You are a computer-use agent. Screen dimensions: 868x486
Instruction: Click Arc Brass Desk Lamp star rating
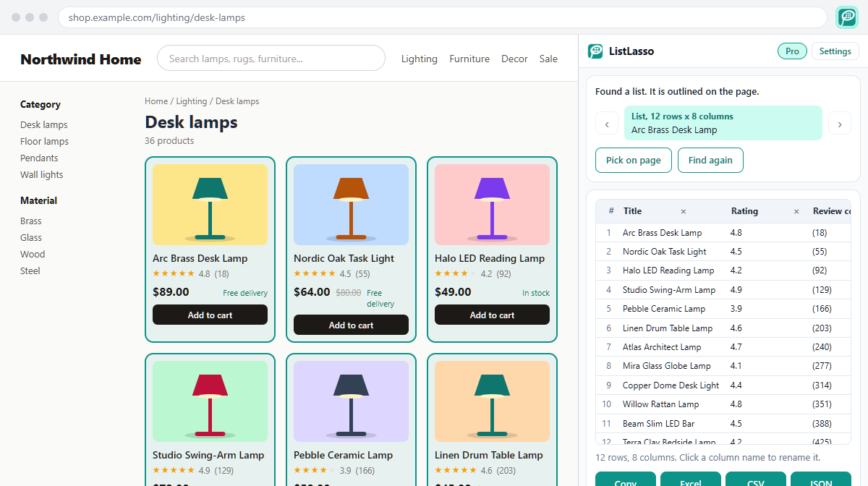click(x=174, y=273)
